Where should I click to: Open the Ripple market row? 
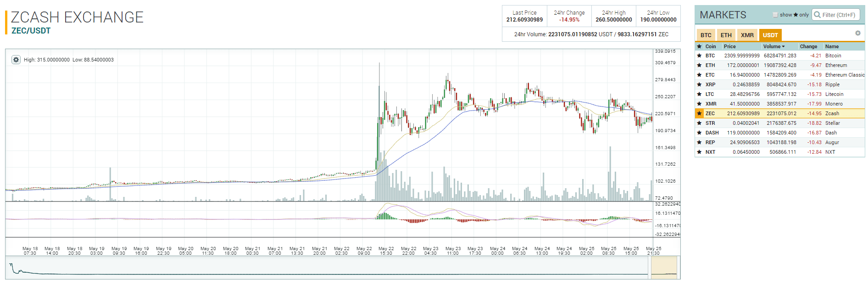[x=779, y=84]
